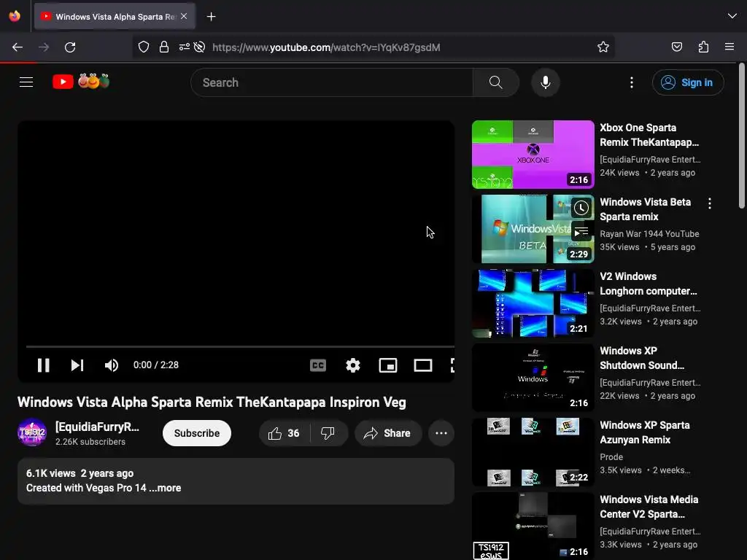This screenshot has height=560, width=747.
Task: Focus the YouTube Search field
Action: click(x=332, y=82)
